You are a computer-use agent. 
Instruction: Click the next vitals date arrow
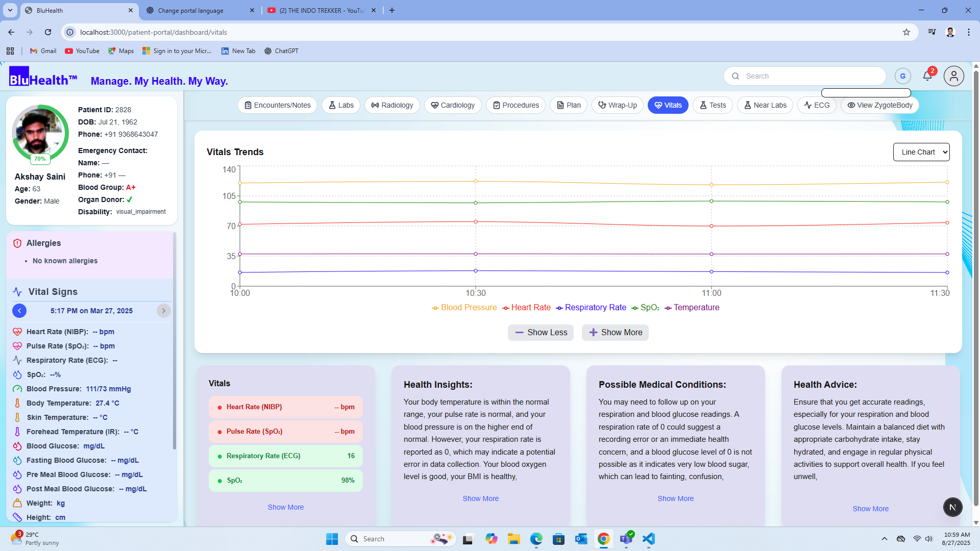click(x=163, y=311)
